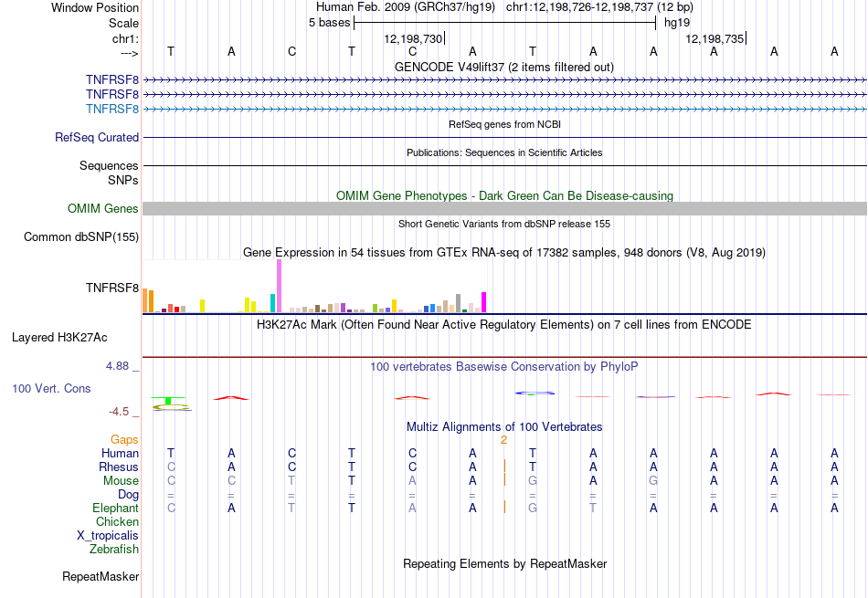Screen dimensions: 868x598
Task: Click the SNPs track label
Action: [123, 181]
